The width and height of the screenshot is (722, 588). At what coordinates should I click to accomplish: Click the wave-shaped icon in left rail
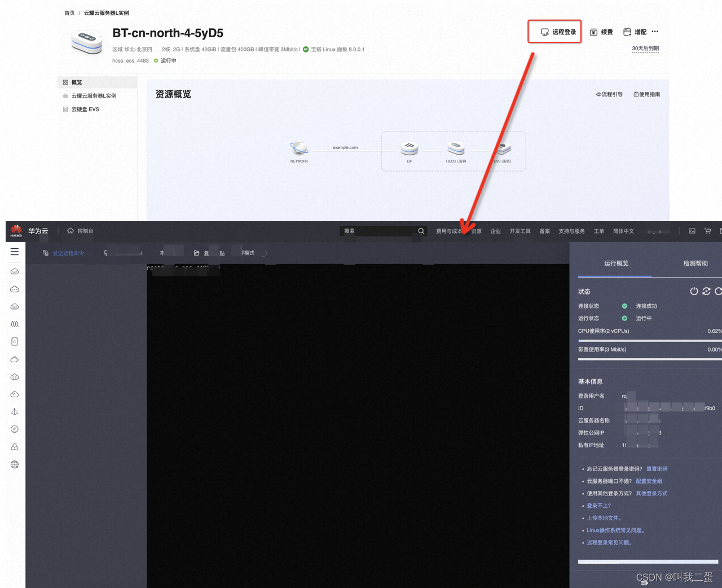15,324
